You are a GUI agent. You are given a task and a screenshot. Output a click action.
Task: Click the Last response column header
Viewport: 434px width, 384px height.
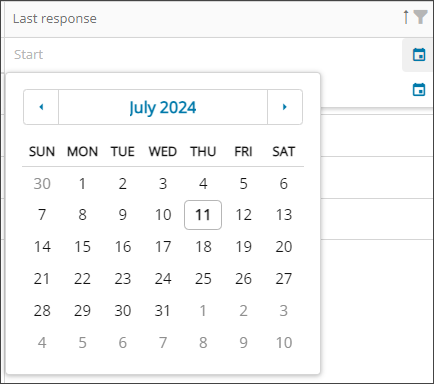coord(55,19)
